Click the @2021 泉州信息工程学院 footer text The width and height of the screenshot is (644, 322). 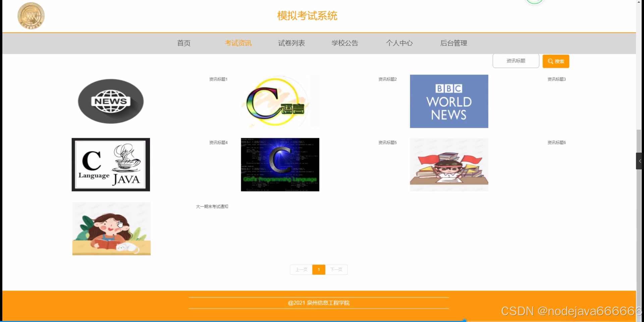pyautogui.click(x=319, y=303)
